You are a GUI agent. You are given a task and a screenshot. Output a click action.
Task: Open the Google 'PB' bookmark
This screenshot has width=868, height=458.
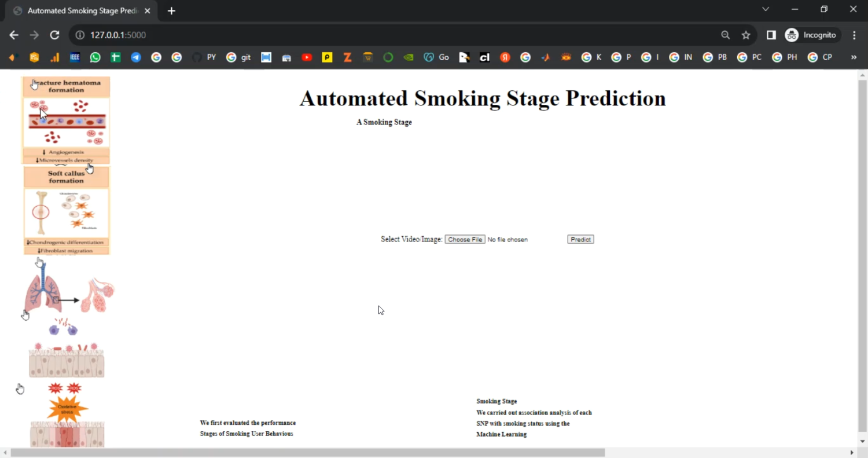[x=715, y=57]
